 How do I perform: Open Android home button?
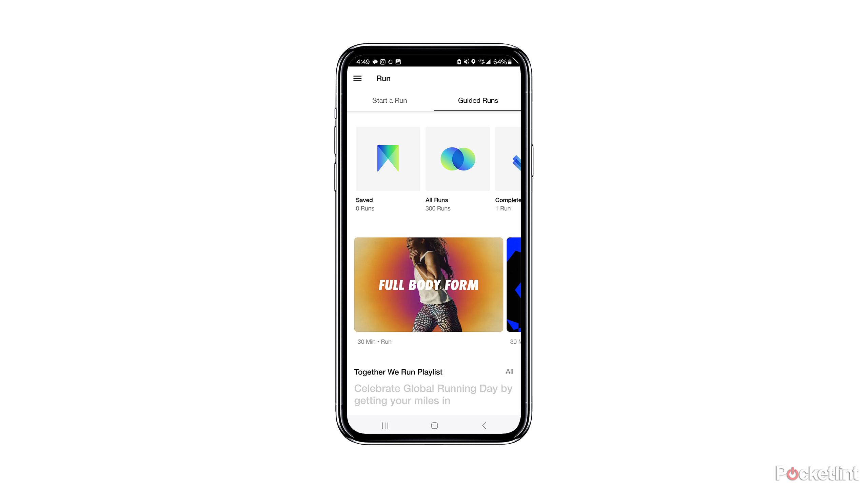[x=434, y=425]
